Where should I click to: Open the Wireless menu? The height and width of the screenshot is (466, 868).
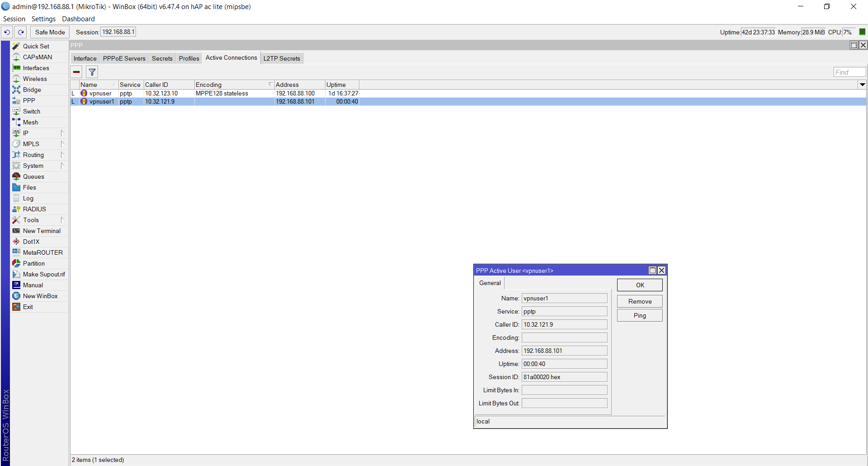click(39, 79)
